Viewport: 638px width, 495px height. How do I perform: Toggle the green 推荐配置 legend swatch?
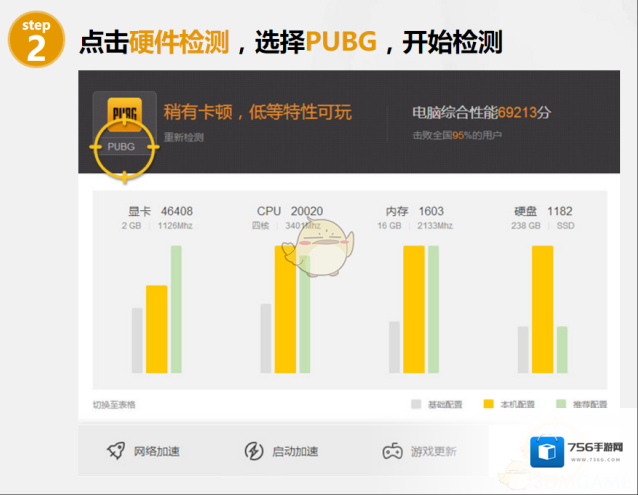562,405
